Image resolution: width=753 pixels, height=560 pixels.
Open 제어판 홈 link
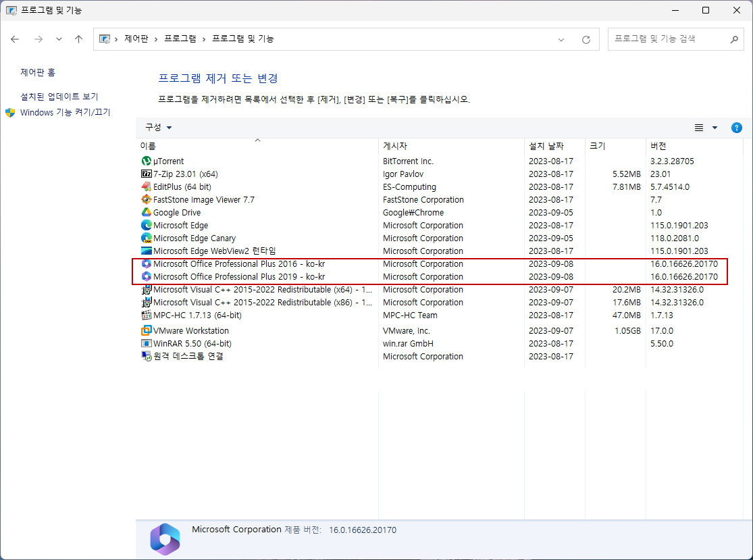click(38, 72)
